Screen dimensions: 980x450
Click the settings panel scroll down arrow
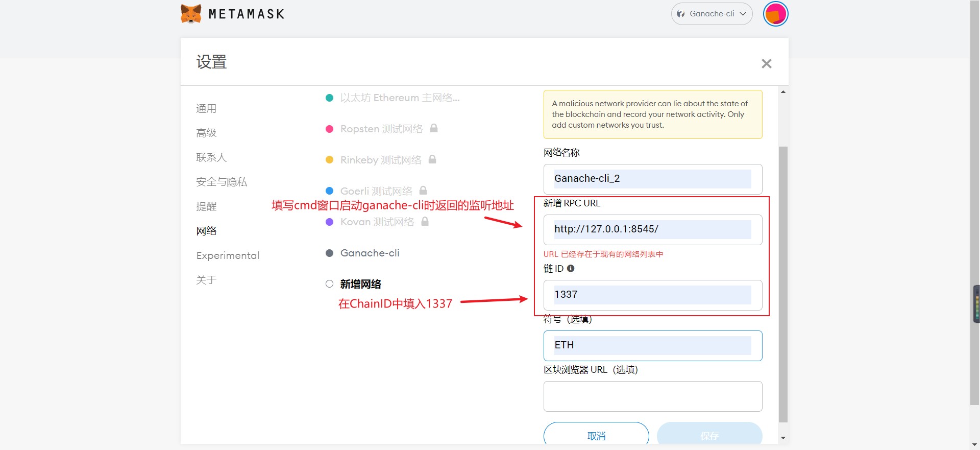point(783,438)
